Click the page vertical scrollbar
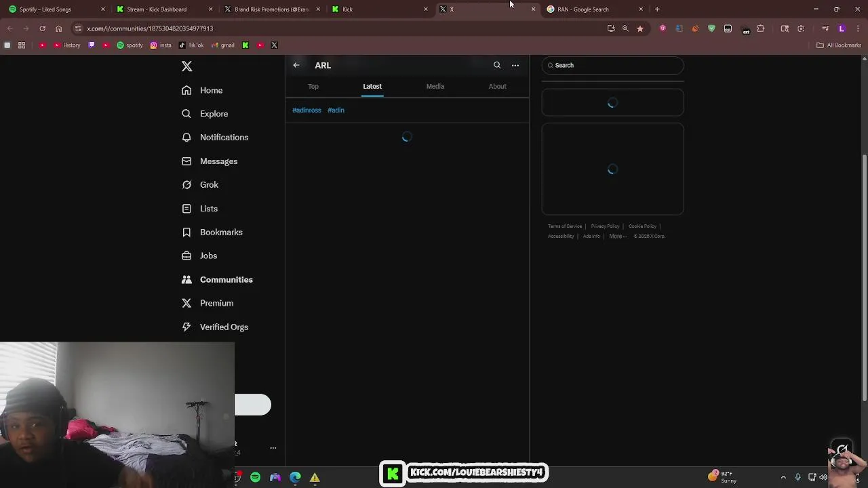 pyautogui.click(x=864, y=277)
